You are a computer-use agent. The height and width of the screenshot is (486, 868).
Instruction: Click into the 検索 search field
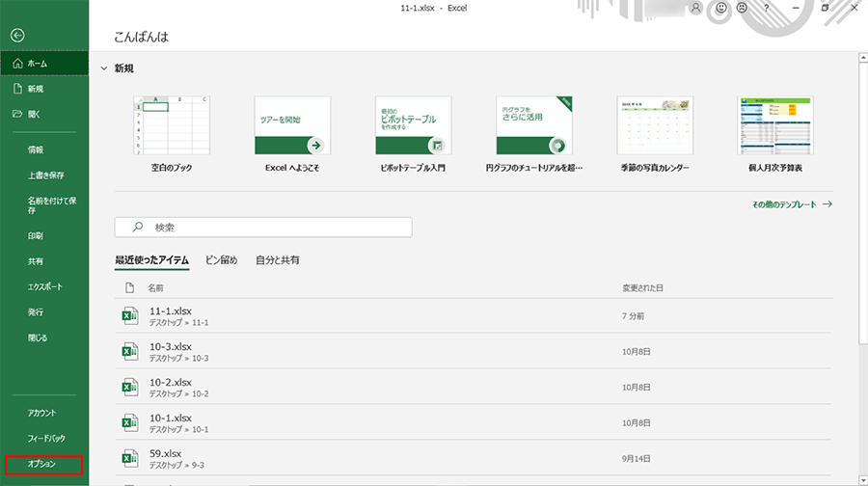pyautogui.click(x=263, y=227)
